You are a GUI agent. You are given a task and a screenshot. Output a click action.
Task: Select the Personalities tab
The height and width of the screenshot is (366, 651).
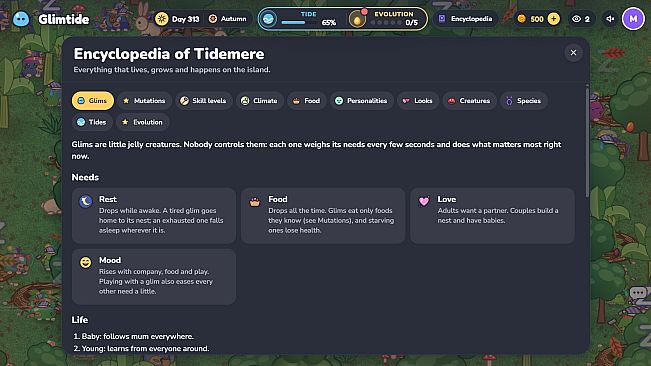(361, 101)
